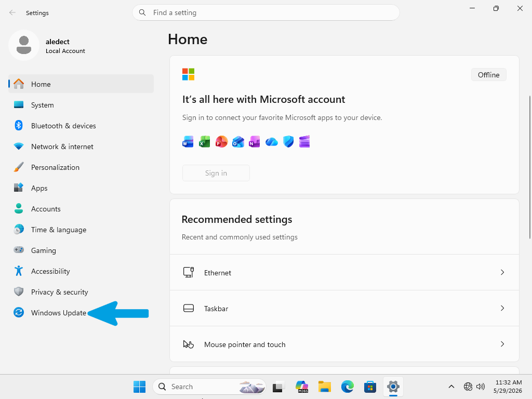Select System in the sidebar
532x399 pixels.
pos(81,105)
